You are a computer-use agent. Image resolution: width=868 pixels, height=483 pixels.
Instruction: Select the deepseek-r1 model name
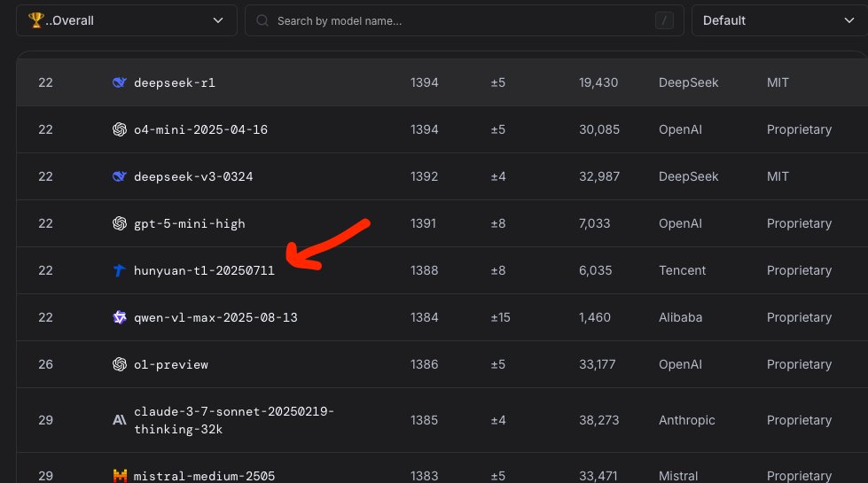click(174, 82)
